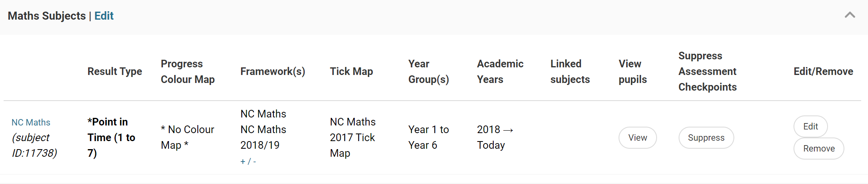The height and width of the screenshot is (184, 868).
Task: Click the Edit button in the NC Maths row
Action: click(810, 127)
